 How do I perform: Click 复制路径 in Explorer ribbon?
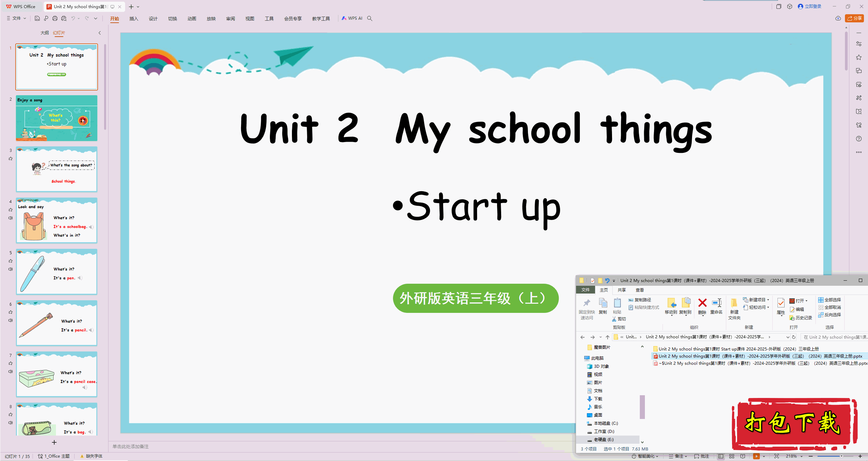(639, 300)
